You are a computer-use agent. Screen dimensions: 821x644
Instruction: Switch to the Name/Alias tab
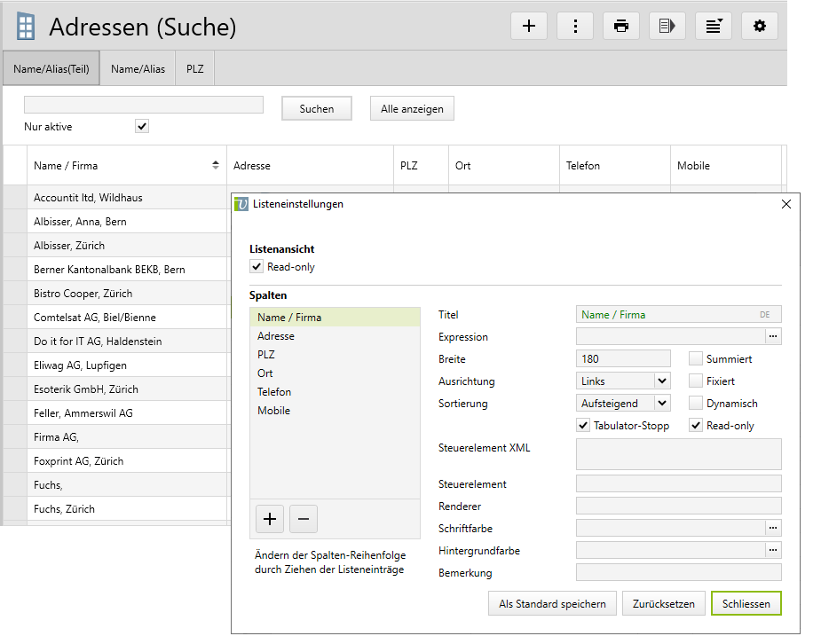point(138,69)
